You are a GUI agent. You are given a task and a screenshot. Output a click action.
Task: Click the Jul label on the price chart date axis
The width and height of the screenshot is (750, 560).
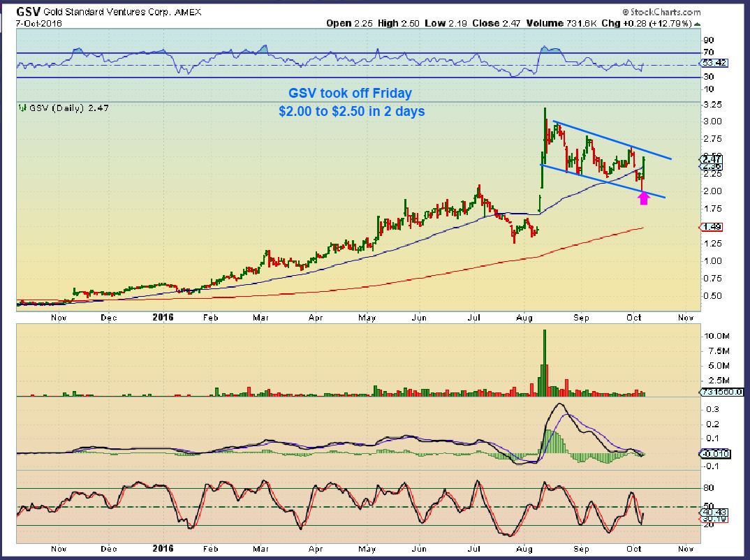(474, 318)
